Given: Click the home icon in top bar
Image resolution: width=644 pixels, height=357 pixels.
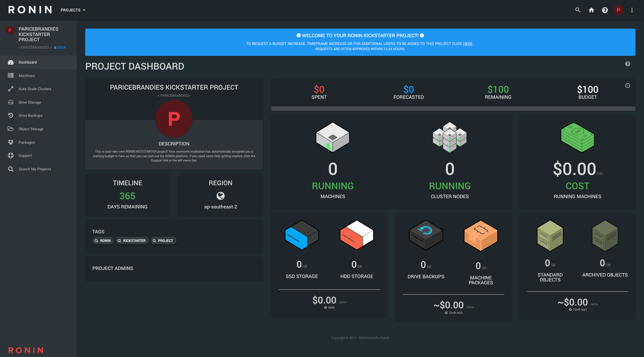Looking at the screenshot, I should (591, 10).
